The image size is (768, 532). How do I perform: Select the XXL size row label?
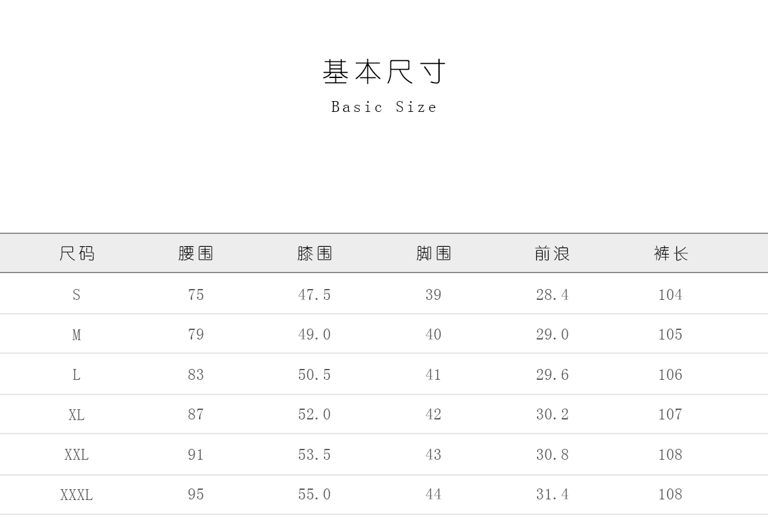point(77,455)
